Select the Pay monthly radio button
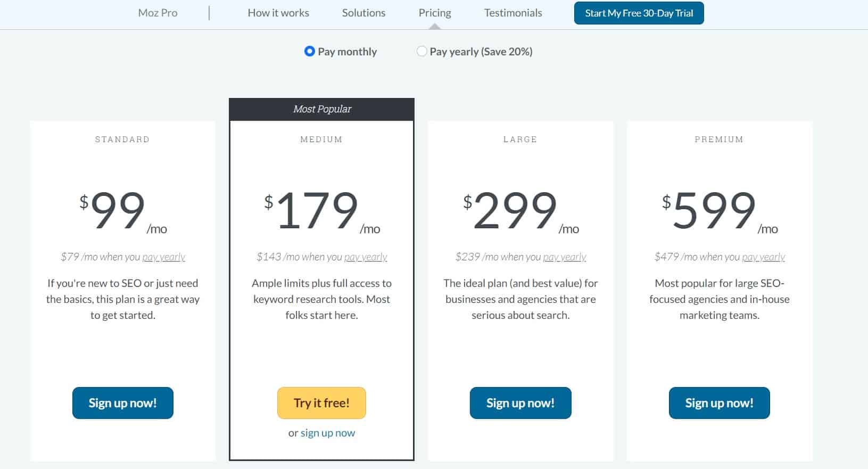Image resolution: width=868 pixels, height=469 pixels. click(309, 52)
